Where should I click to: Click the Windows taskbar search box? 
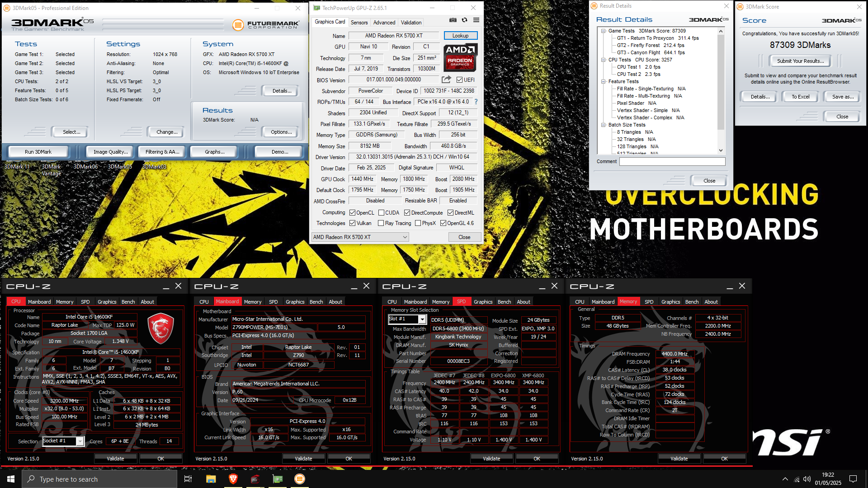(99, 479)
